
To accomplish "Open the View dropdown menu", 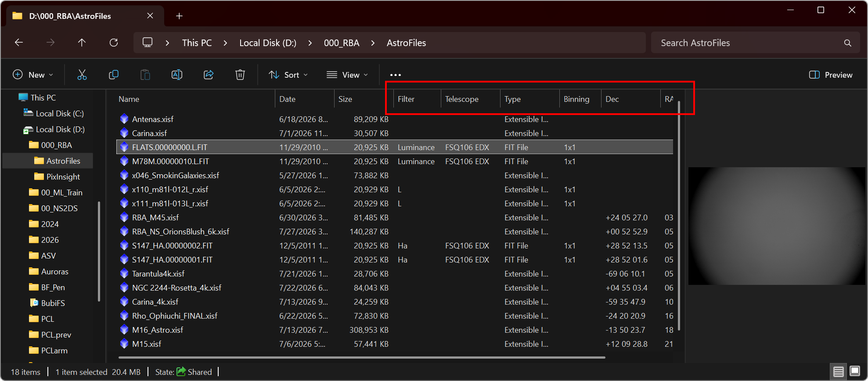I will [347, 75].
